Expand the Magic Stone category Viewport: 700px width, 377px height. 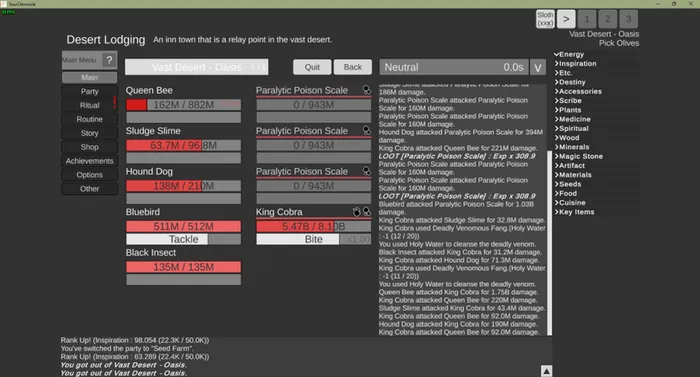coord(579,156)
